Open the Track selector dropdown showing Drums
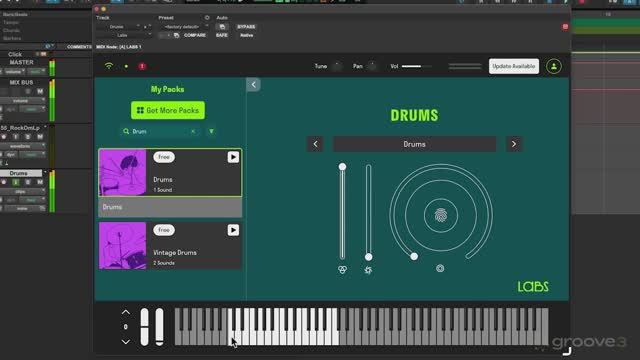The image size is (640, 360). point(119,27)
